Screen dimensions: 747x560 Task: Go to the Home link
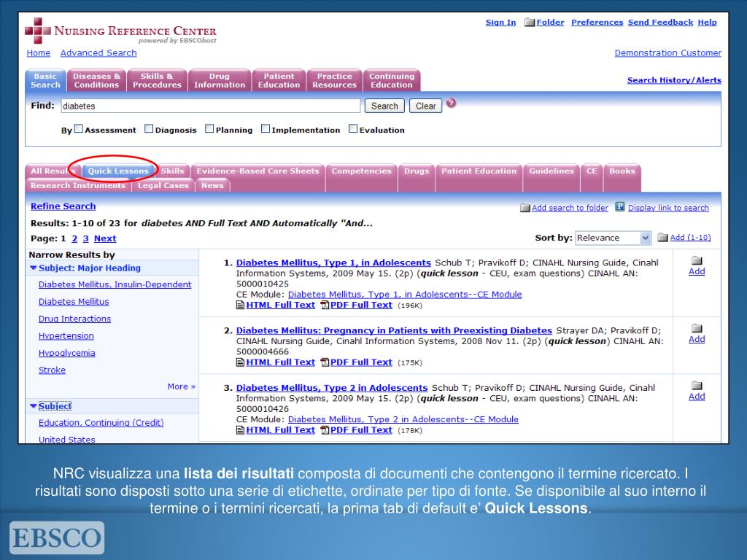tap(39, 52)
